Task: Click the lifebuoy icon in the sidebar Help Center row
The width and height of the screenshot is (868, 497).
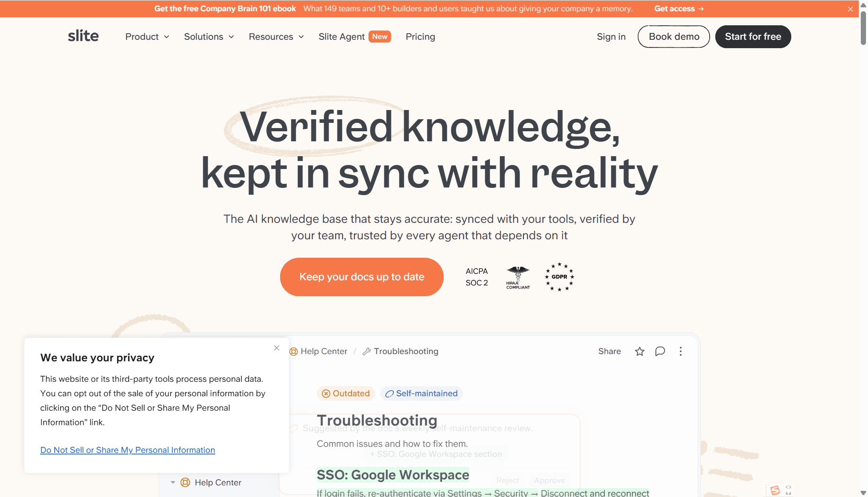Action: click(185, 482)
